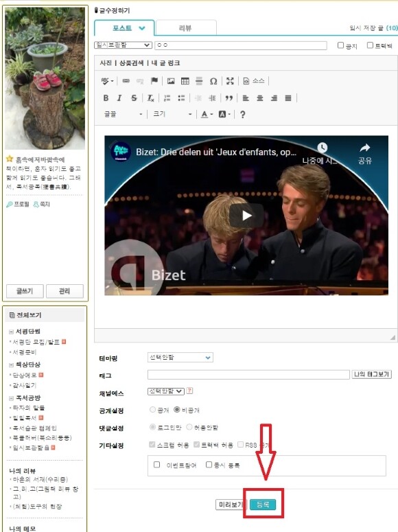Insert an anchor with the flag icon
The image size is (398, 532).
coord(154,81)
